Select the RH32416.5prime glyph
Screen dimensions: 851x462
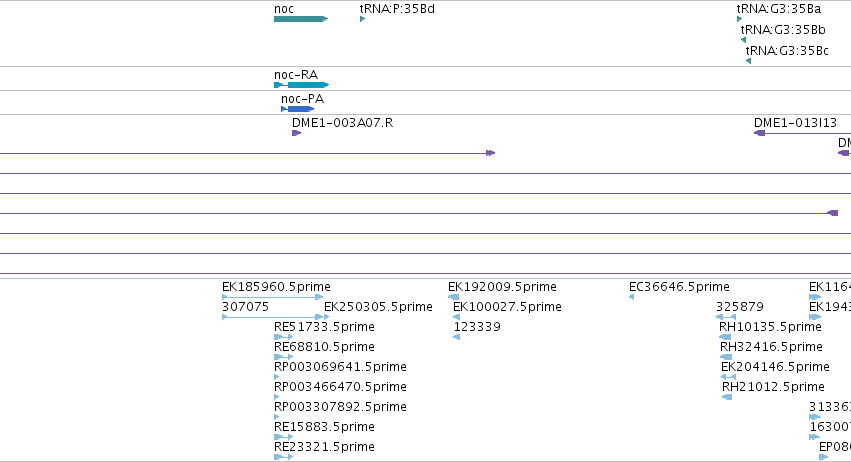coord(726,357)
